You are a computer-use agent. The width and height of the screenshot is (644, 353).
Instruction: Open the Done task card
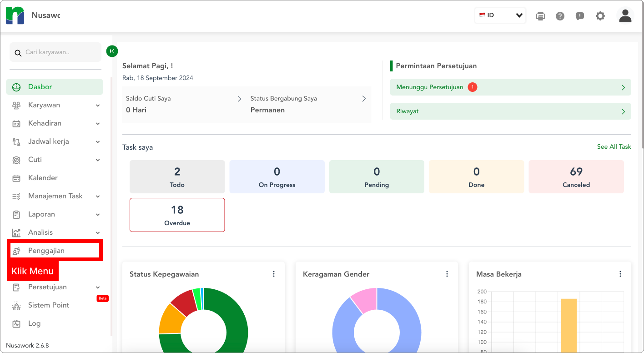[476, 177]
